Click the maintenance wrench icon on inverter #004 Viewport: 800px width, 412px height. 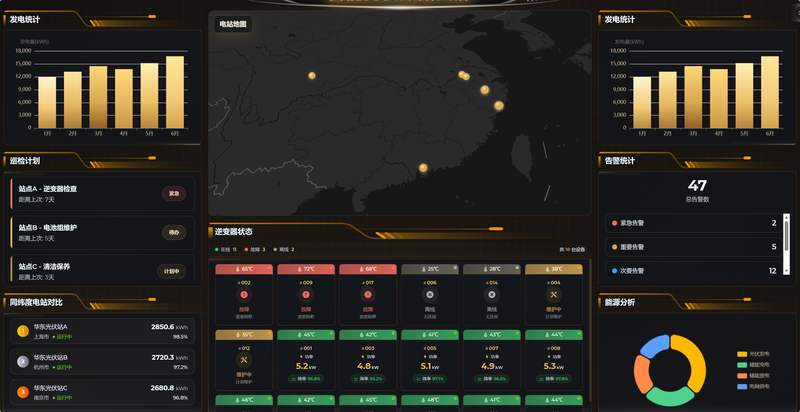556,295
